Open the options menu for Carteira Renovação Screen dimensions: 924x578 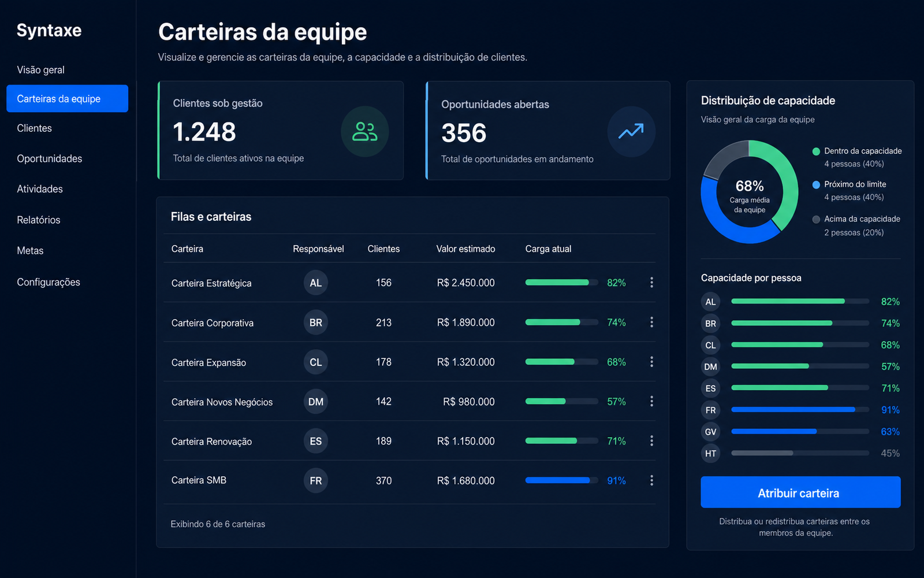(651, 441)
